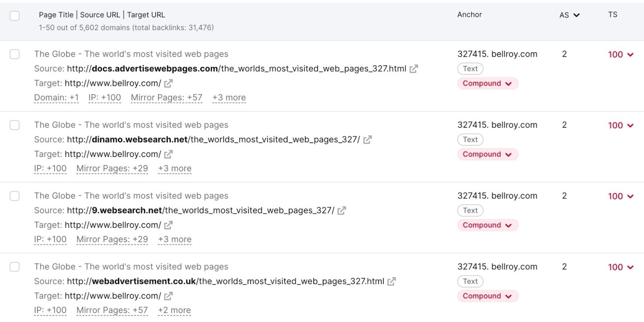Sort by the TS column header
Viewport: 644px width, 322px height.
click(613, 14)
